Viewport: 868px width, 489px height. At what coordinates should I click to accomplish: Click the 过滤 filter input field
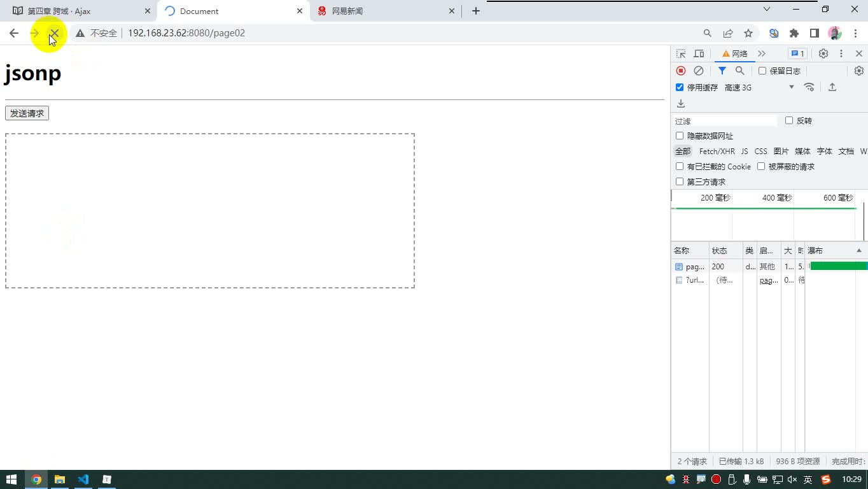725,120
